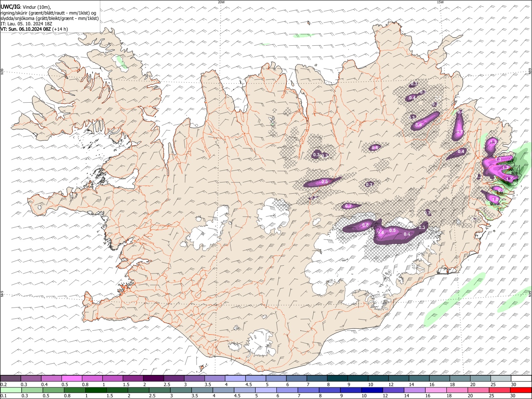This screenshot has width=532, height=399.
Task: Select the dark teal 8 swatch in the upper legend row
Action: point(337,379)
